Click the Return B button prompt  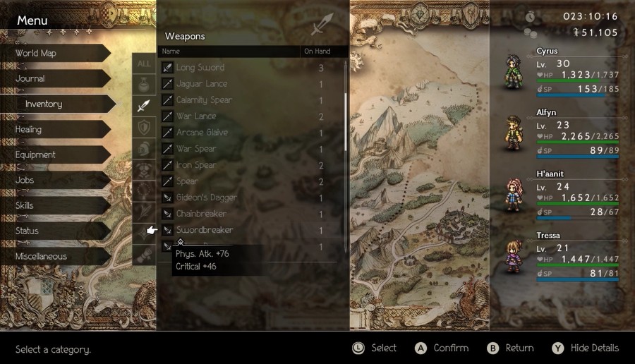pos(510,348)
